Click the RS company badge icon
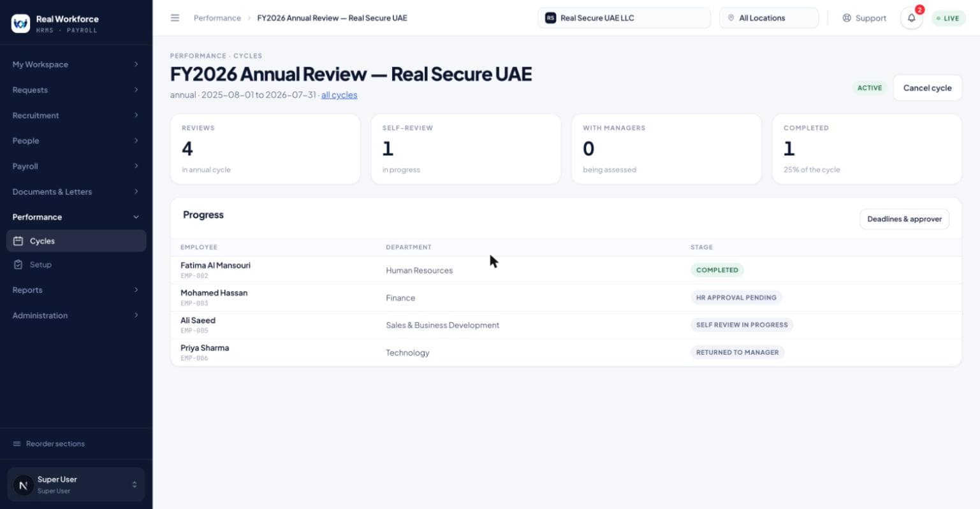980x509 pixels. pyautogui.click(x=550, y=18)
